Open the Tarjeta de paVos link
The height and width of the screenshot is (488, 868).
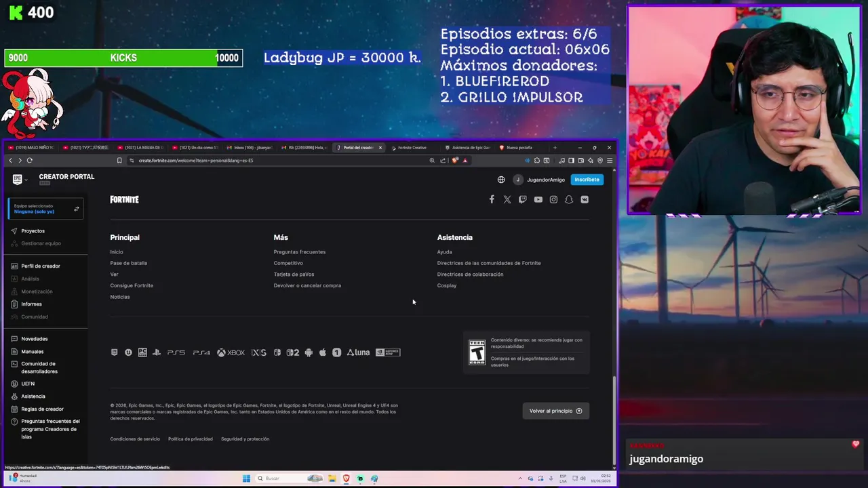pyautogui.click(x=294, y=274)
